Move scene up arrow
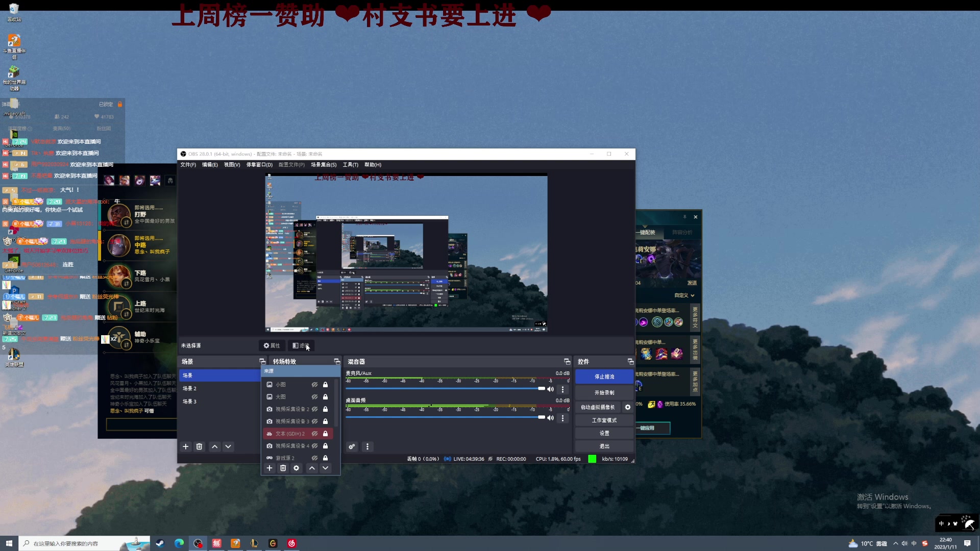 click(215, 446)
